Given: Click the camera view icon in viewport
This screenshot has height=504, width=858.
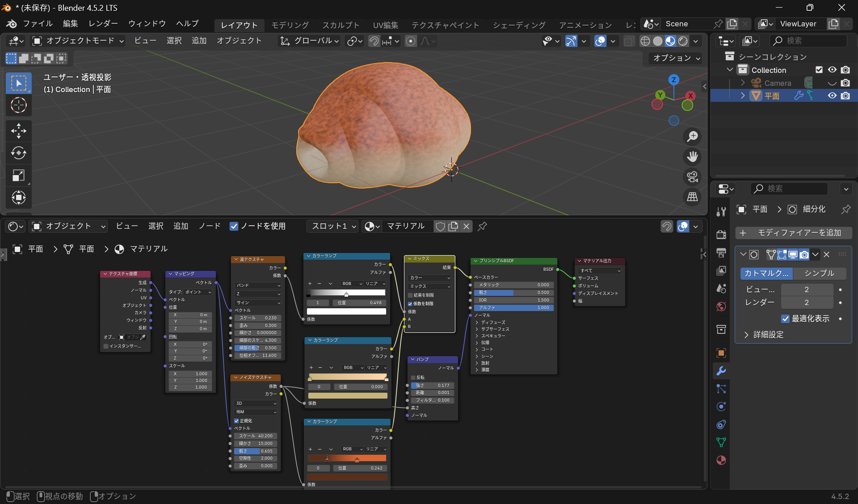Looking at the screenshot, I should coord(692,177).
